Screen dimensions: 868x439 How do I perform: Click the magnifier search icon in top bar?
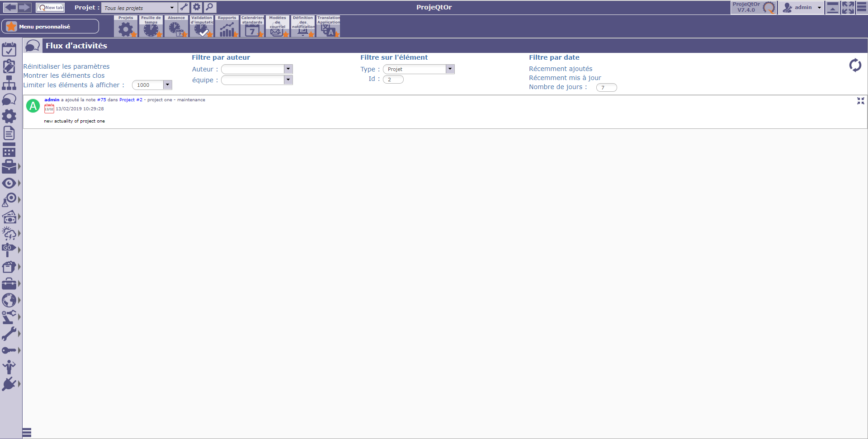[210, 7]
